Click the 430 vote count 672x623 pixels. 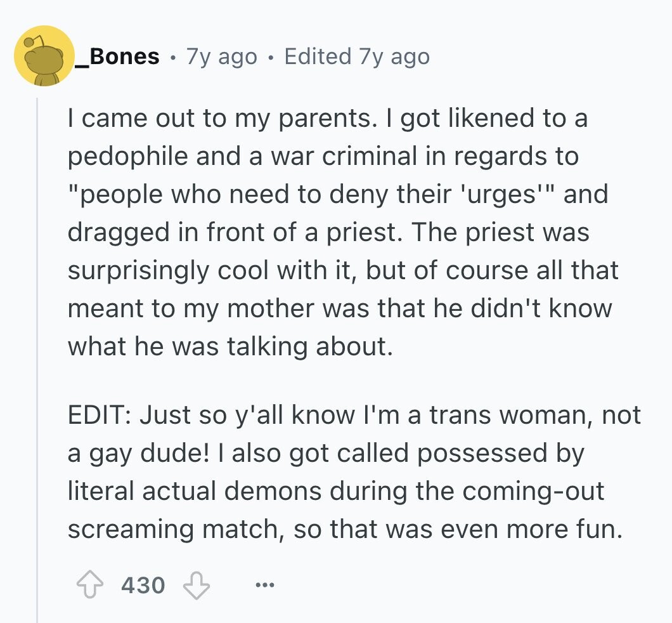click(143, 584)
